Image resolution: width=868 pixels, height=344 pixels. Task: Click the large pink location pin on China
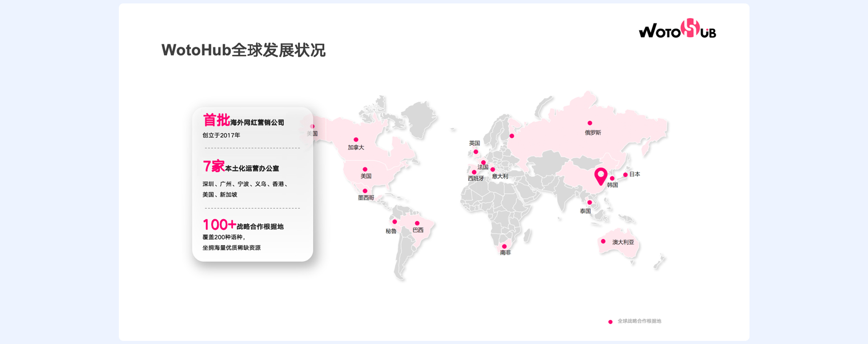click(x=601, y=177)
